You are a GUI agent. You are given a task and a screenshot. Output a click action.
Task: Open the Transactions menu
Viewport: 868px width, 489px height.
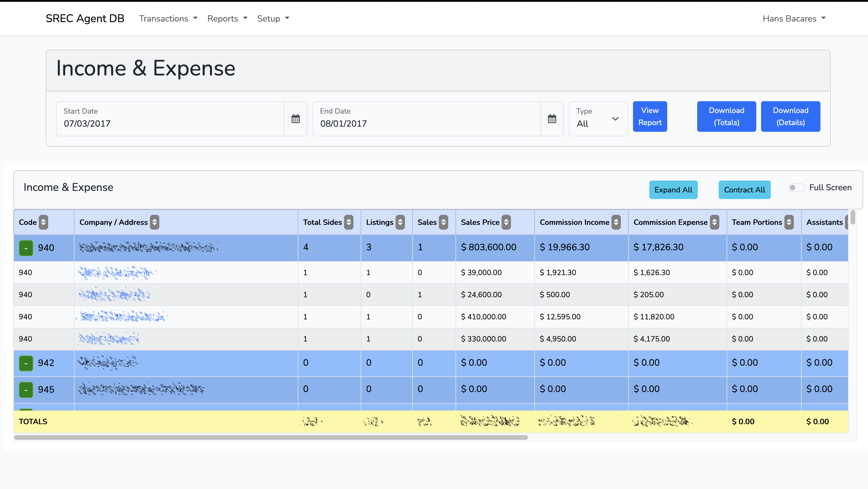[168, 18]
